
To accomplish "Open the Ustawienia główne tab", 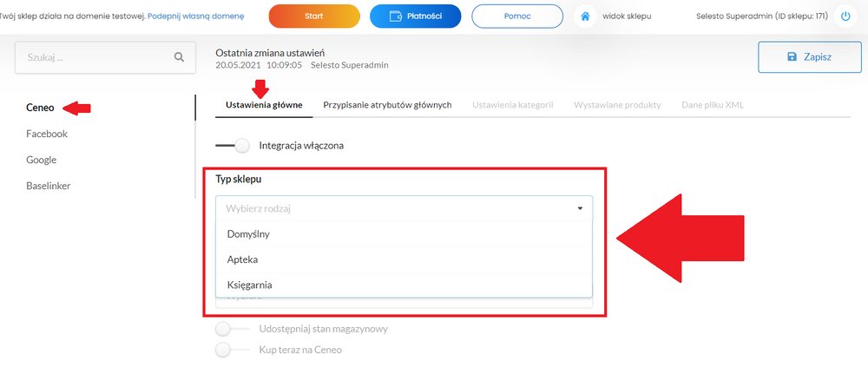I will [x=264, y=105].
